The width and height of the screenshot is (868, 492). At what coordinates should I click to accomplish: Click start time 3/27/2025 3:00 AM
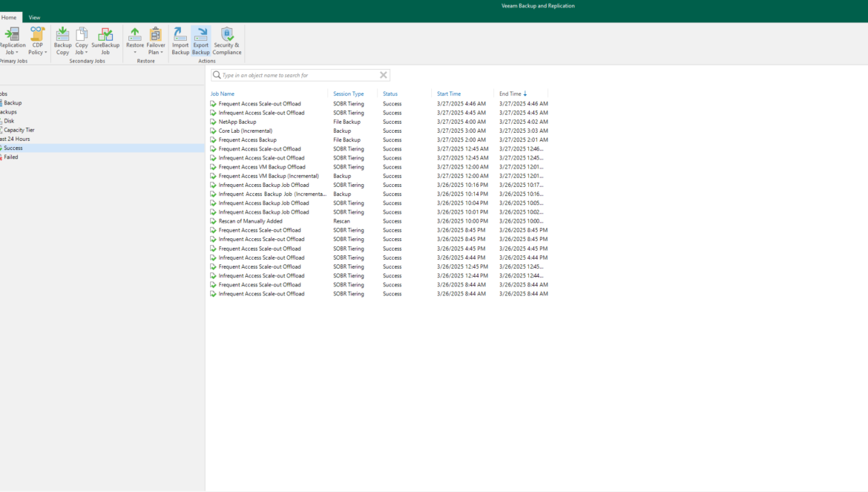(461, 131)
